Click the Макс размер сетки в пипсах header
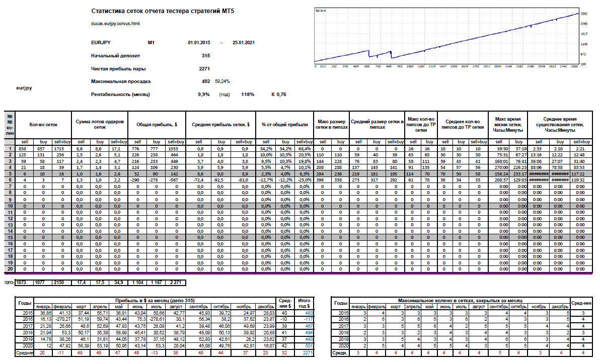Screen dimensions: 600x364 (331, 125)
